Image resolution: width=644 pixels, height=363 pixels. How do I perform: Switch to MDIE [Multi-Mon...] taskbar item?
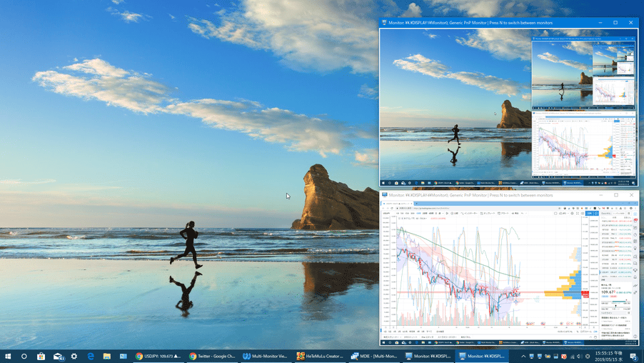click(x=373, y=356)
